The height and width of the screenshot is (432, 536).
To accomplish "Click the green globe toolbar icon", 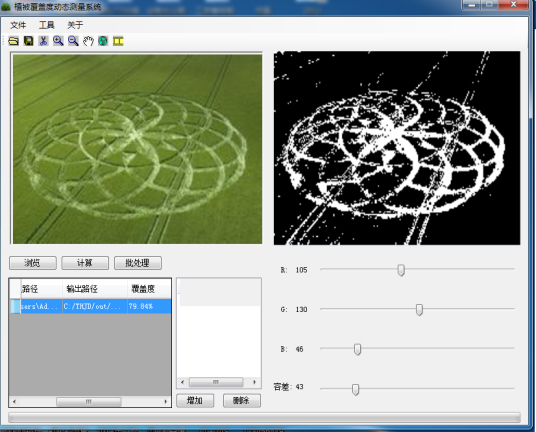I will (103, 41).
